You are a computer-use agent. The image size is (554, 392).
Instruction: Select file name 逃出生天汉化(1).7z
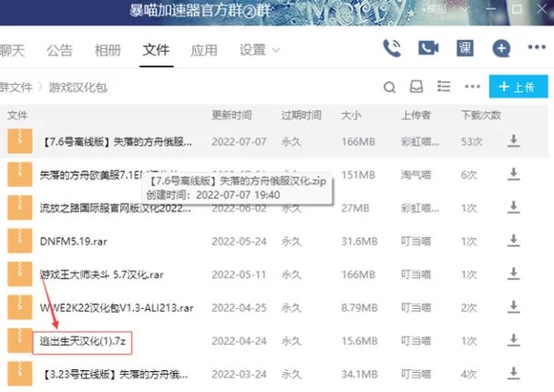[x=82, y=341]
